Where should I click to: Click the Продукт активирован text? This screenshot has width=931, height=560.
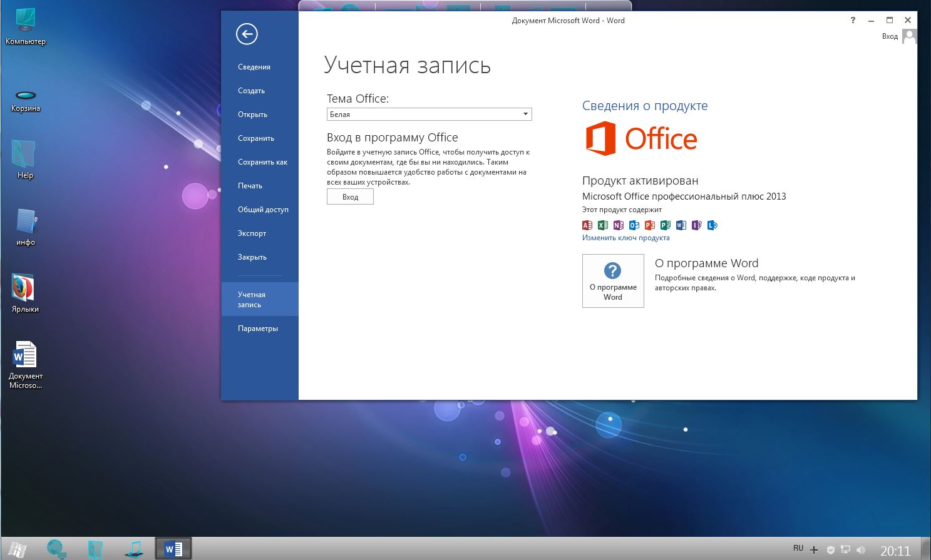click(640, 181)
